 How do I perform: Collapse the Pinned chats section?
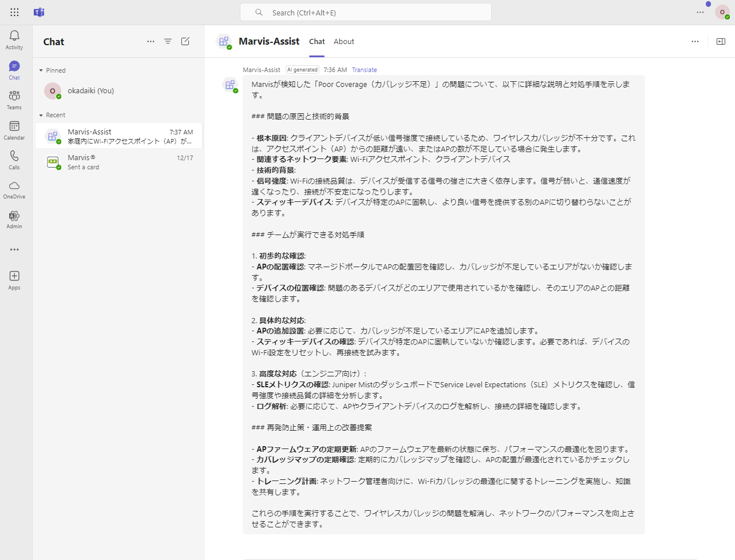tap(41, 70)
